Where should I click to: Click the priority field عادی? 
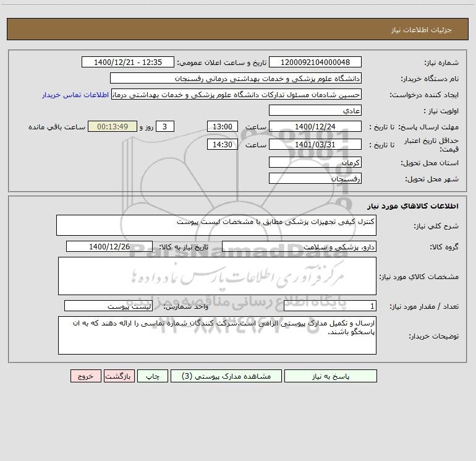[315, 110]
